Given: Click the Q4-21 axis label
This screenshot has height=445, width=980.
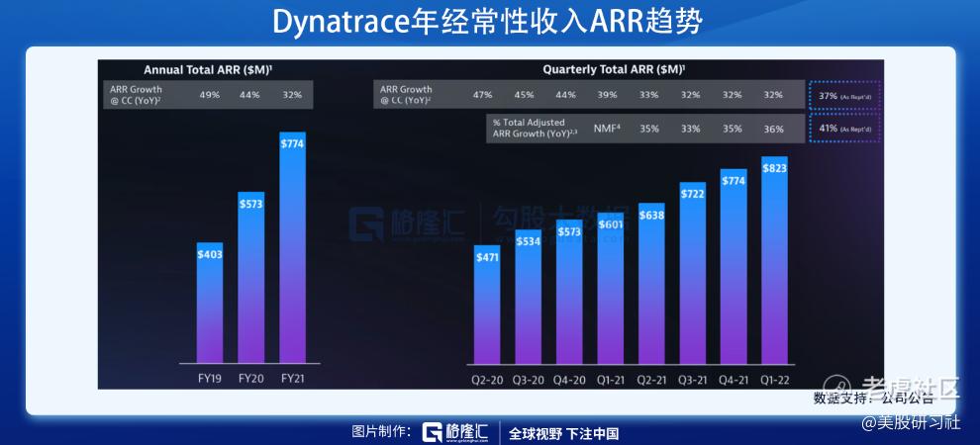Looking at the screenshot, I should (735, 380).
